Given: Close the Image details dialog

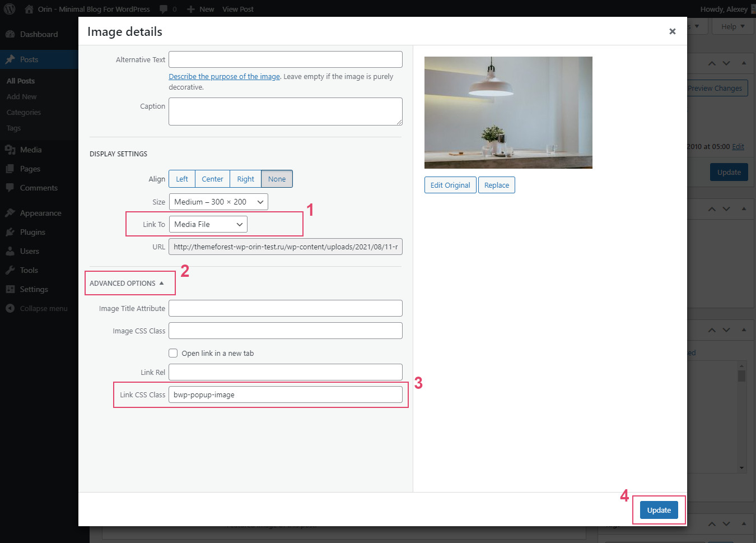Looking at the screenshot, I should tap(672, 31).
